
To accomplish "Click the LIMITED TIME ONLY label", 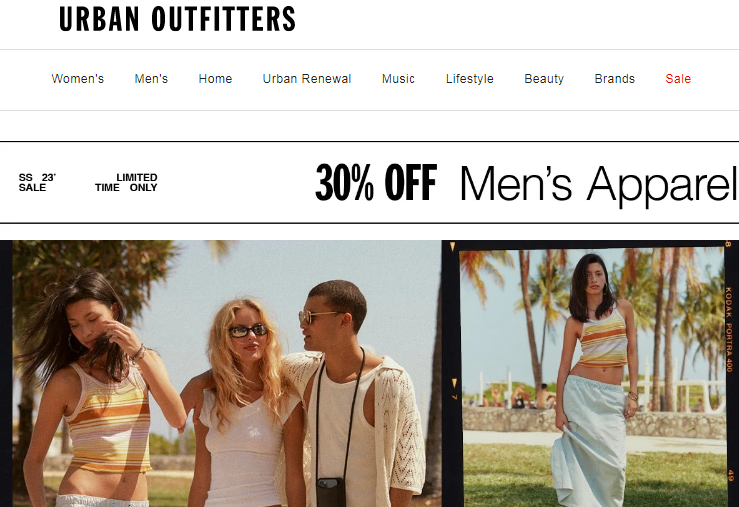I will (x=126, y=182).
